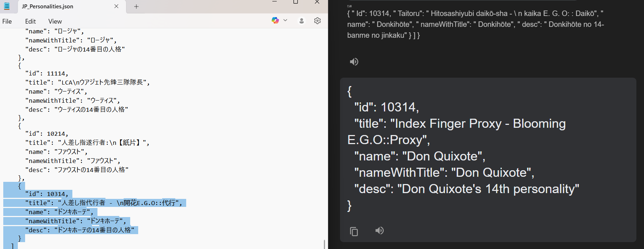Click the "name": "ファウスト" line
This screenshot has width=644, height=249.
56,152
